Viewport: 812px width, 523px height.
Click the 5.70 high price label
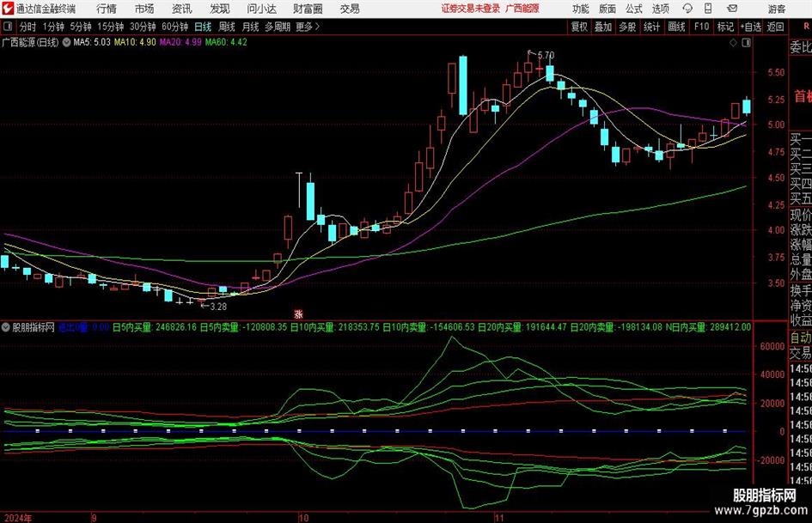546,55
